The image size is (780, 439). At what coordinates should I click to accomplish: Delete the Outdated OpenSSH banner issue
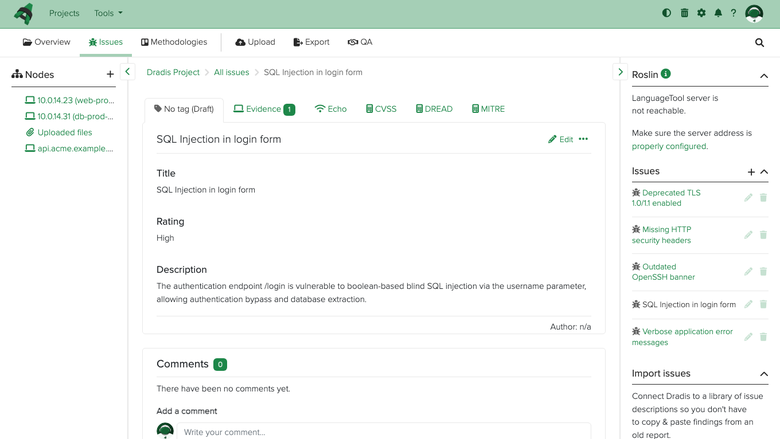click(x=763, y=271)
